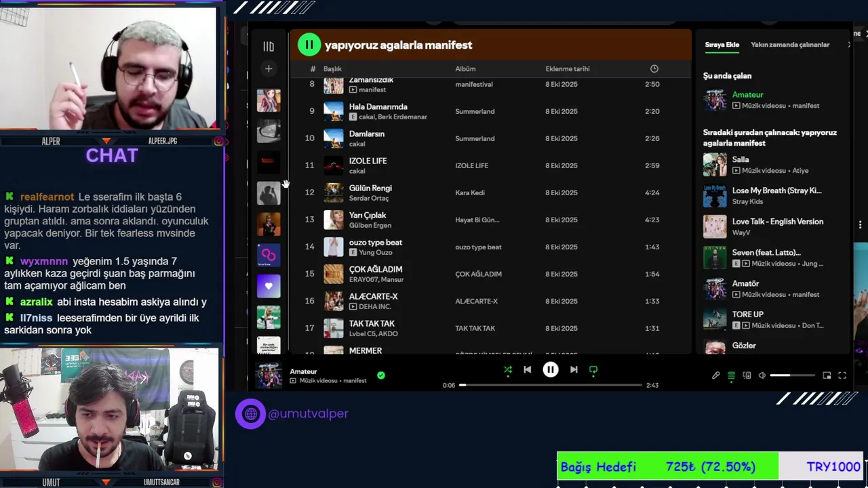The image size is (868, 488).
Task: Open the anime girl playlist thumbnail in the sidebar
Action: coord(269,100)
